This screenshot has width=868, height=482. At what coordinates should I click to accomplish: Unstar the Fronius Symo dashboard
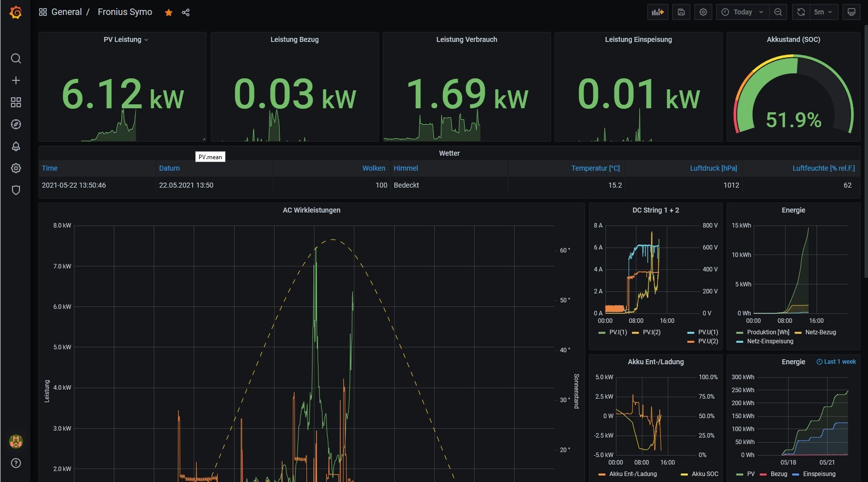(x=169, y=12)
